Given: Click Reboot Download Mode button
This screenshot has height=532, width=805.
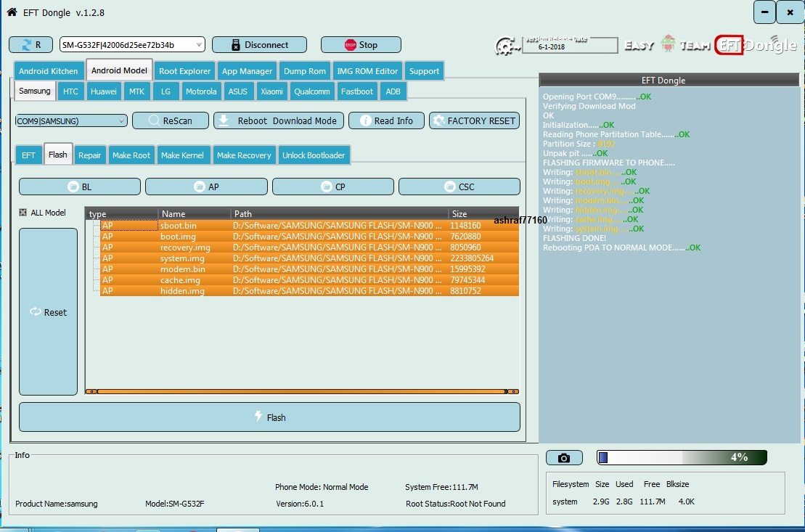Looking at the screenshot, I should tap(278, 120).
